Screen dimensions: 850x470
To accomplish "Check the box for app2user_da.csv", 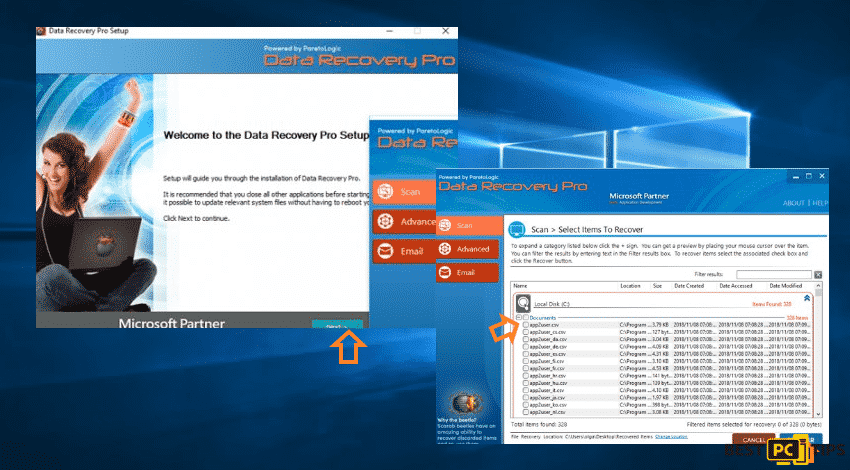I will click(526, 339).
